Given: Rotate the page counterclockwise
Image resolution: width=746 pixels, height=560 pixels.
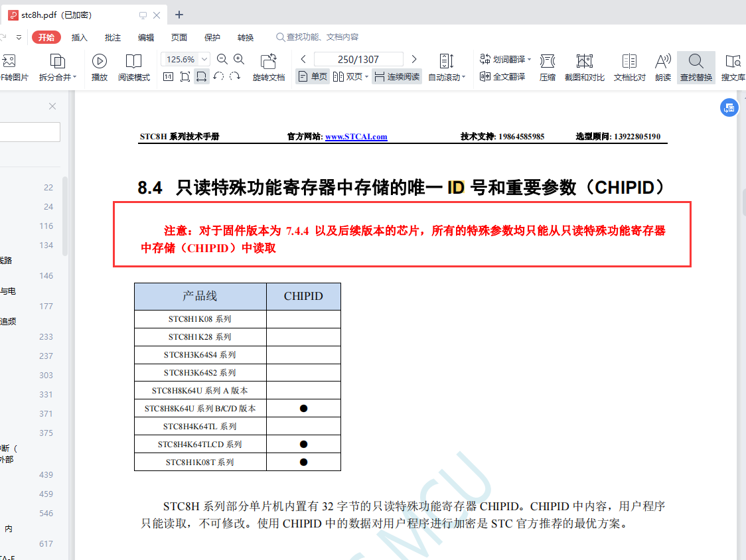Looking at the screenshot, I should pos(218,76).
